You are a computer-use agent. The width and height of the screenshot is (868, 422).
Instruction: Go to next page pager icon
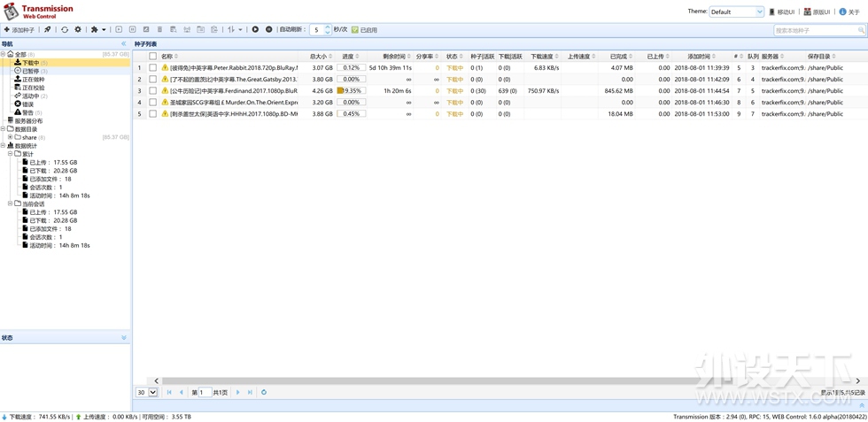(238, 392)
